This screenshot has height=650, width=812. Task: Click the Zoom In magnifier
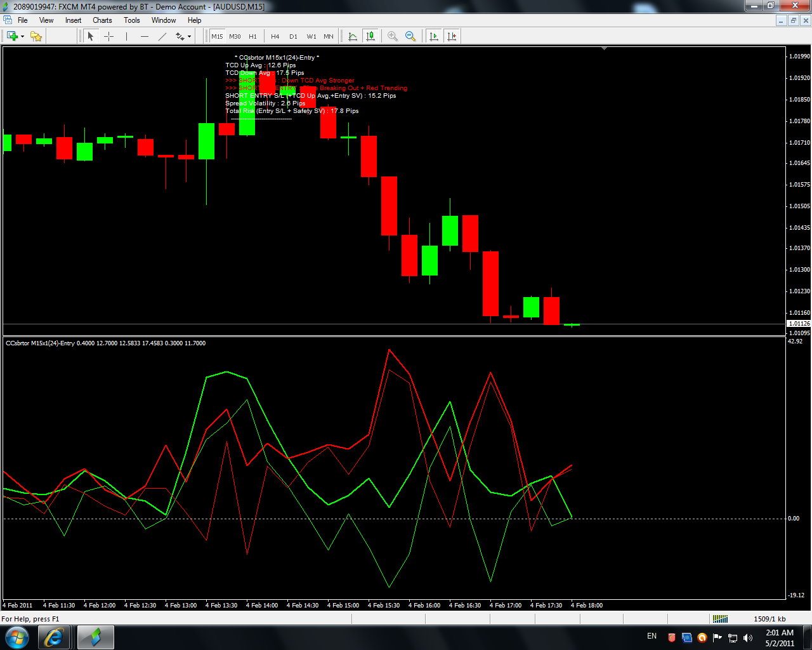(393, 36)
